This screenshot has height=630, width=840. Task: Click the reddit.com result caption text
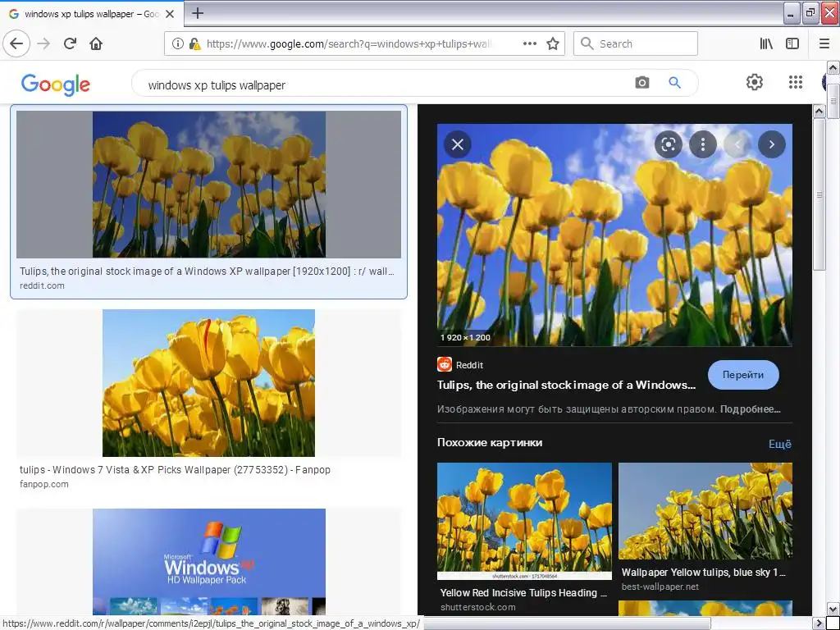207,271
